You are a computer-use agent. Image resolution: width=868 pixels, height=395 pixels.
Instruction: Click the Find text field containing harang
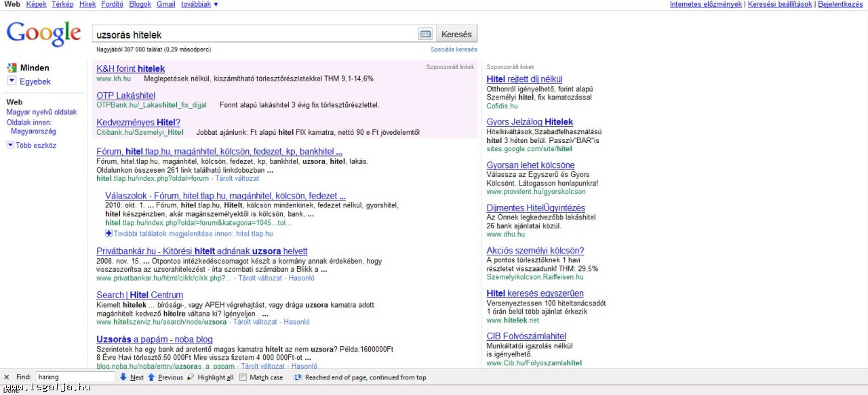(x=75, y=377)
